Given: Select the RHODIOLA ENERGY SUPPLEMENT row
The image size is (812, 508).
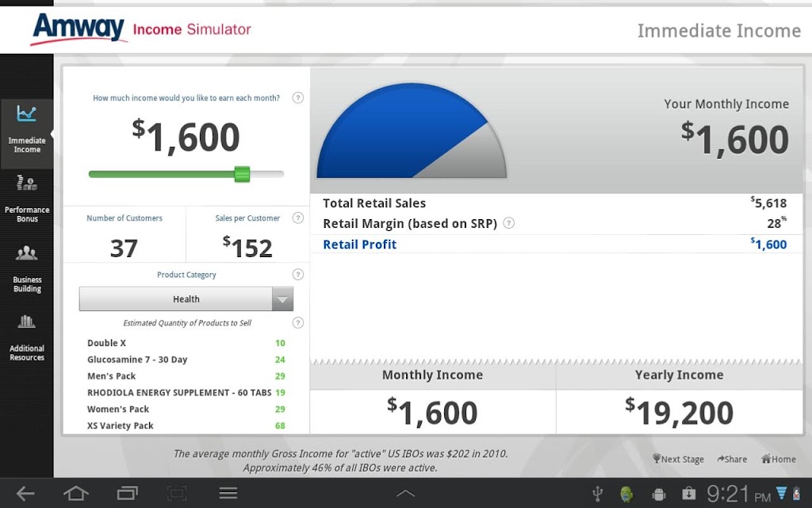Looking at the screenshot, I should [x=186, y=392].
